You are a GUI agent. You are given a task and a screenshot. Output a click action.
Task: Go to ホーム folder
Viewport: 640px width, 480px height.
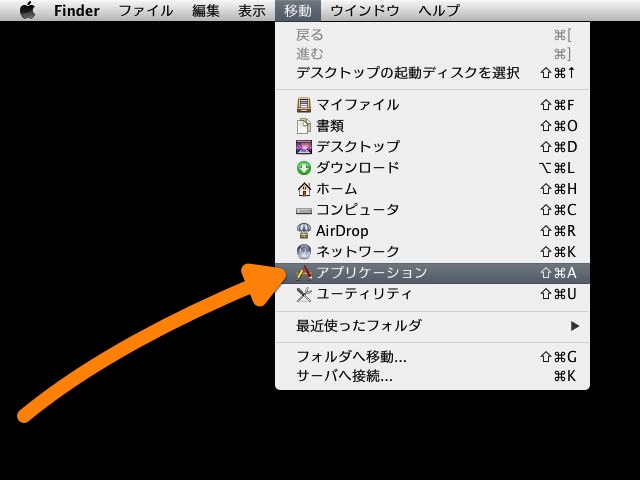click(x=433, y=189)
